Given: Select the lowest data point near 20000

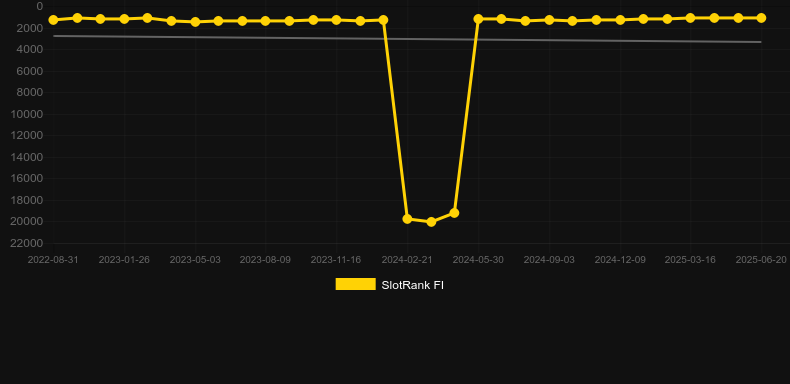Looking at the screenshot, I should [x=431, y=222].
